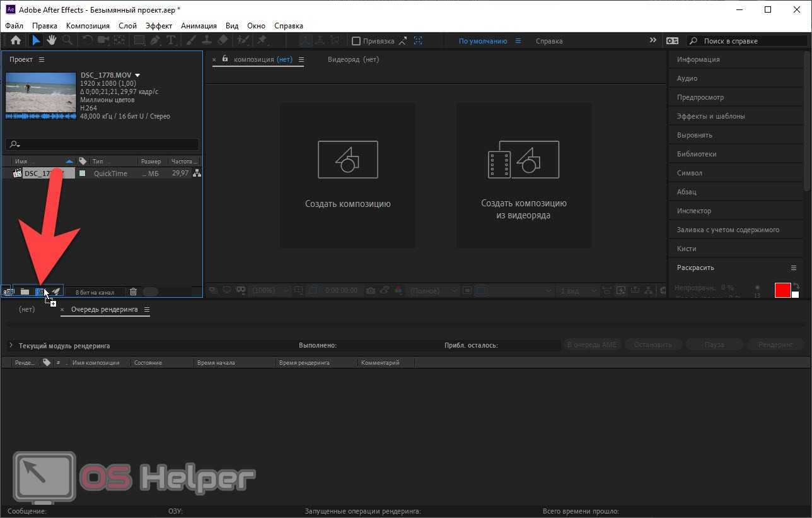Click the interpret footage icon in Project panel
812x518 pixels.
click(x=8, y=291)
